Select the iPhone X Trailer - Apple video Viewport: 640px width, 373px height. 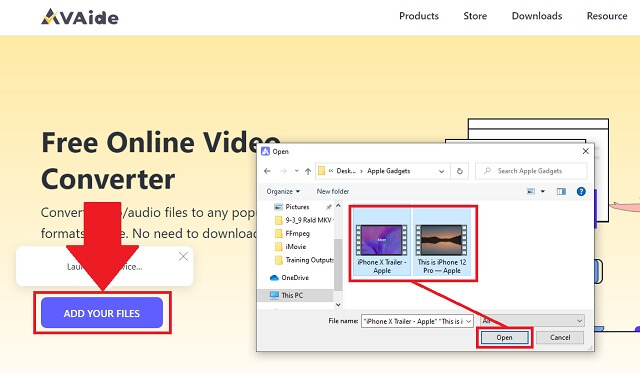[x=382, y=242]
